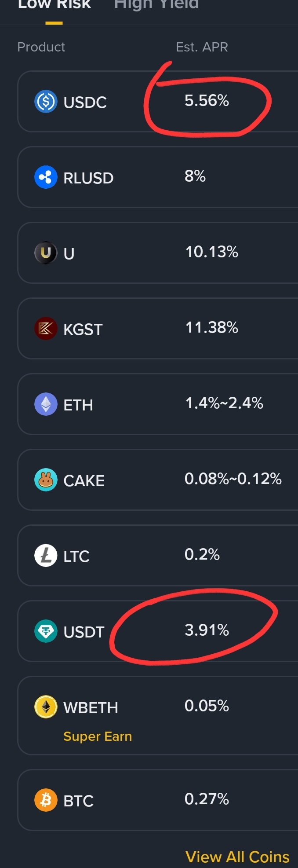The width and height of the screenshot is (298, 868).
Task: Open the Super Earn label under WBETH
Action: pyautogui.click(x=98, y=736)
